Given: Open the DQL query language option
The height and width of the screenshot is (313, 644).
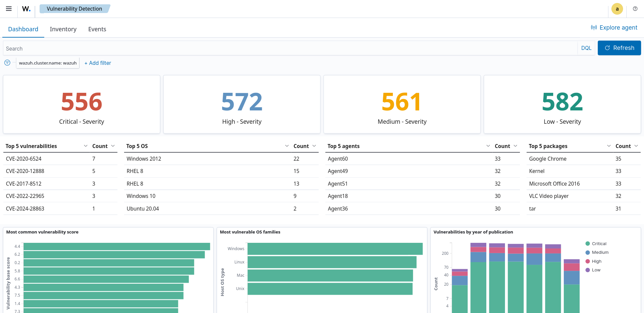Looking at the screenshot, I should pos(586,48).
